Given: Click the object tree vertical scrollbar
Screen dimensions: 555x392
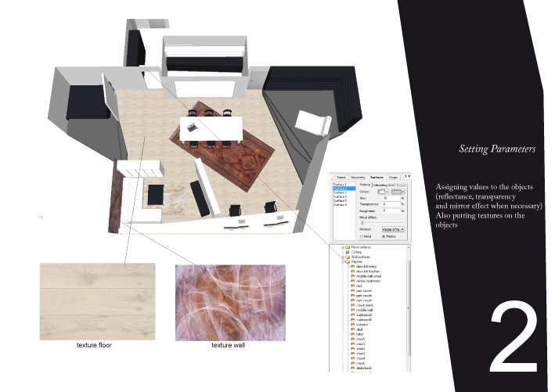Looking at the screenshot, I should [x=409, y=307].
